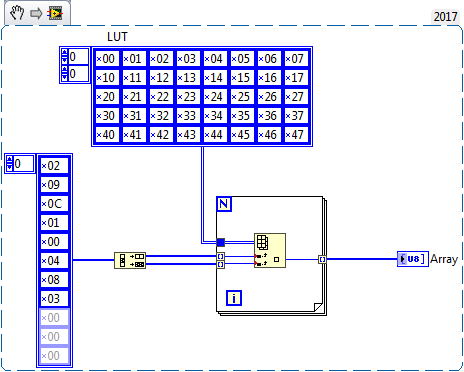Select the x0C element in 1D array
The width and height of the screenshot is (464, 372).
coord(54,203)
